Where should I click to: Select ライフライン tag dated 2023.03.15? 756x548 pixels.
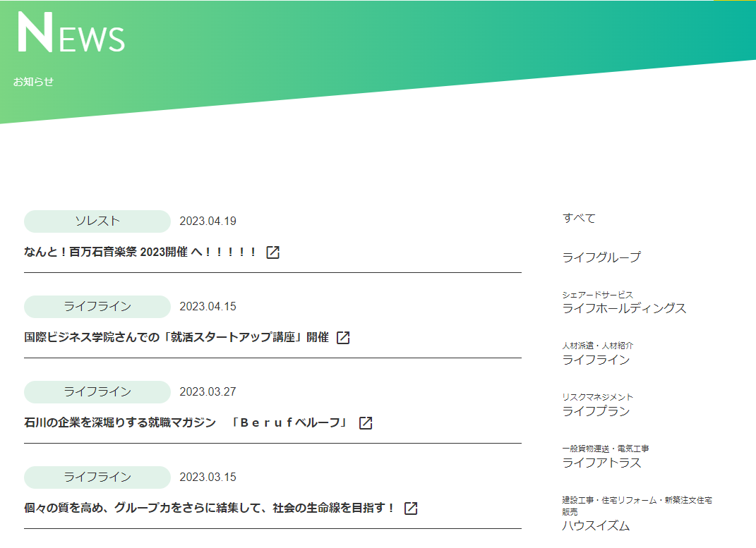pyautogui.click(x=97, y=477)
